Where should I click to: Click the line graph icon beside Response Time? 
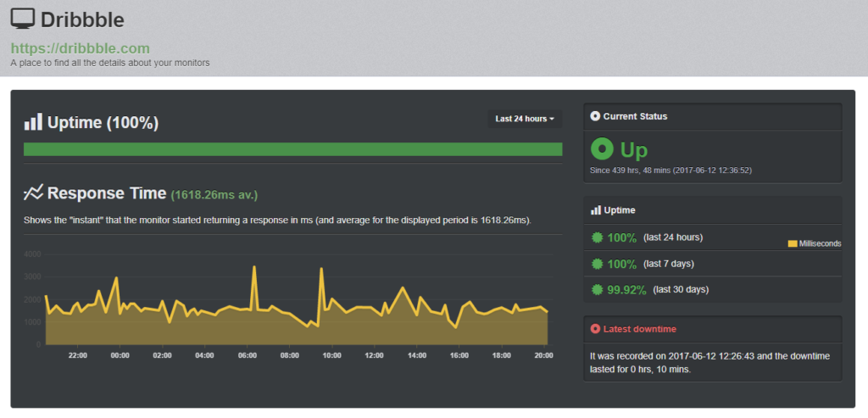(x=33, y=192)
